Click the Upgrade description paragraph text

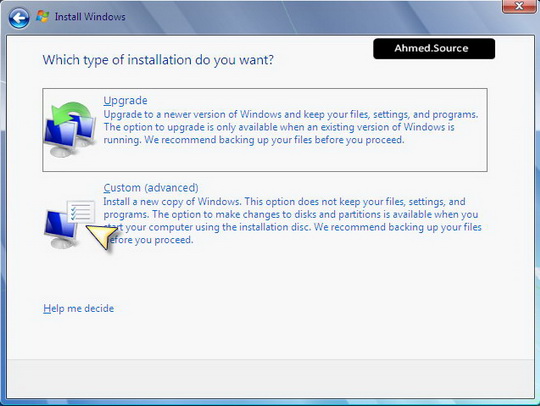tap(291, 127)
